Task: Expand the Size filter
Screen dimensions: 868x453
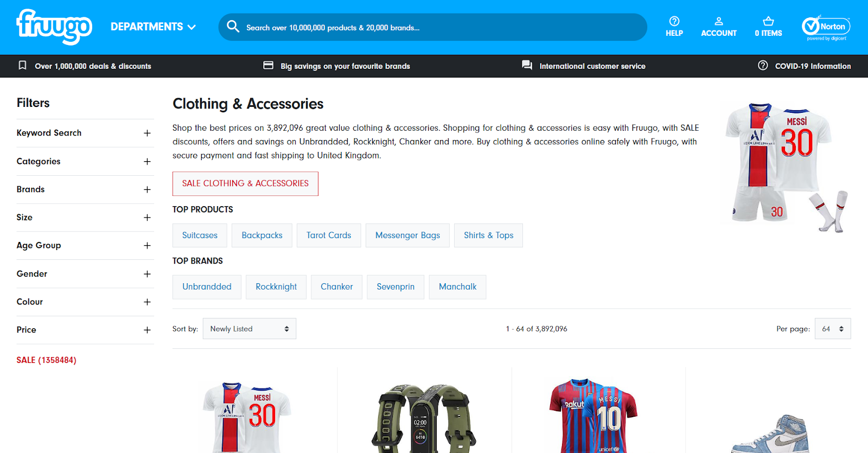Action: tap(85, 218)
